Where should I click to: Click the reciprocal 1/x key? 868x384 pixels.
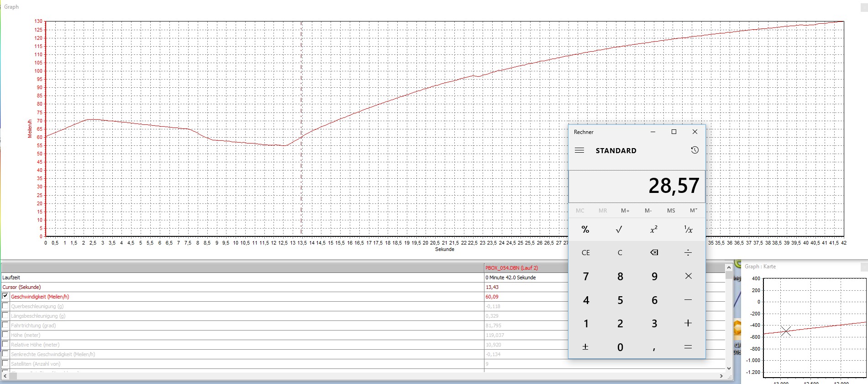688,229
